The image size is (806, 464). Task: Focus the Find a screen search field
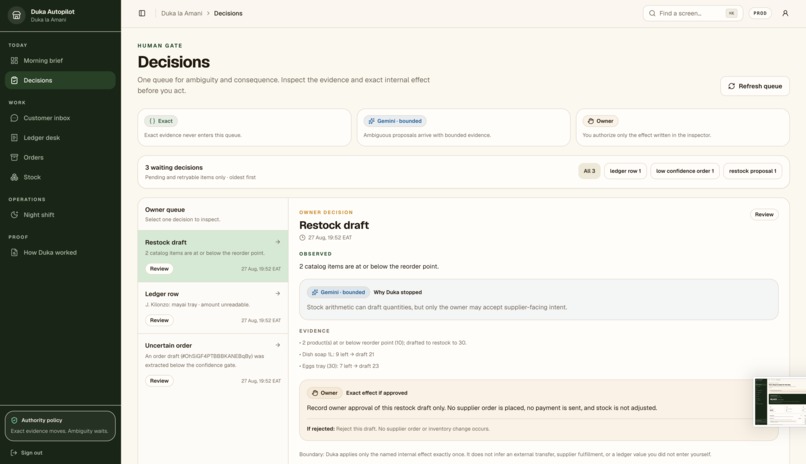[692, 13]
